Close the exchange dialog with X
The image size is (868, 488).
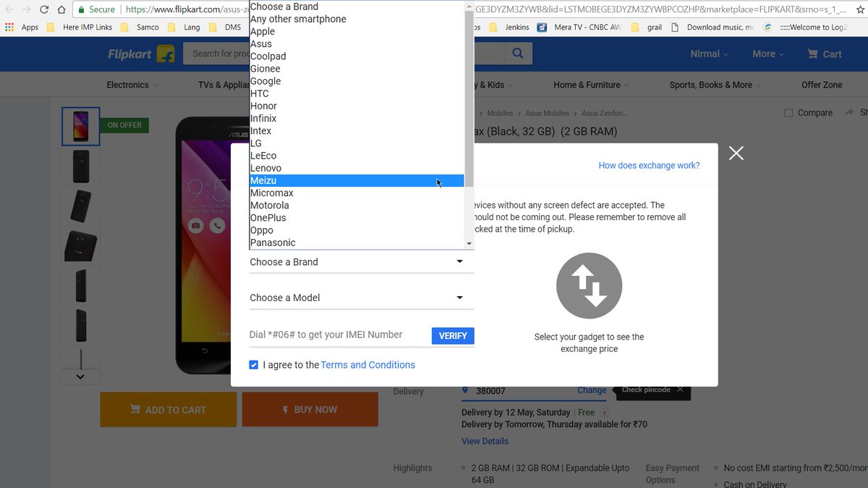pos(736,153)
